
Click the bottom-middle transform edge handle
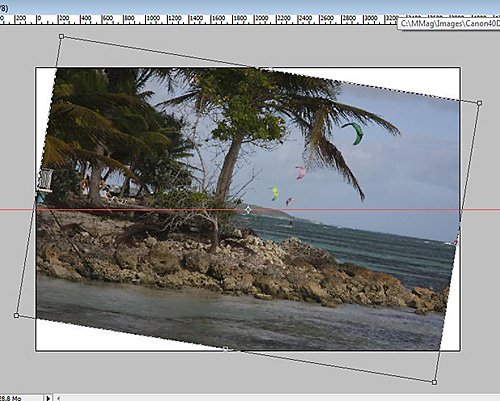click(x=226, y=349)
